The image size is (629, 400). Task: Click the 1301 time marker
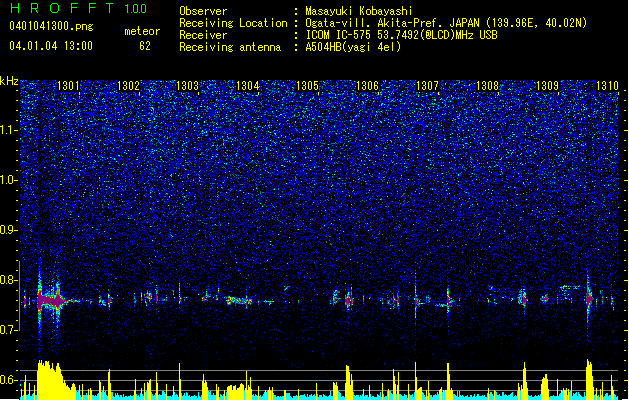click(x=68, y=86)
